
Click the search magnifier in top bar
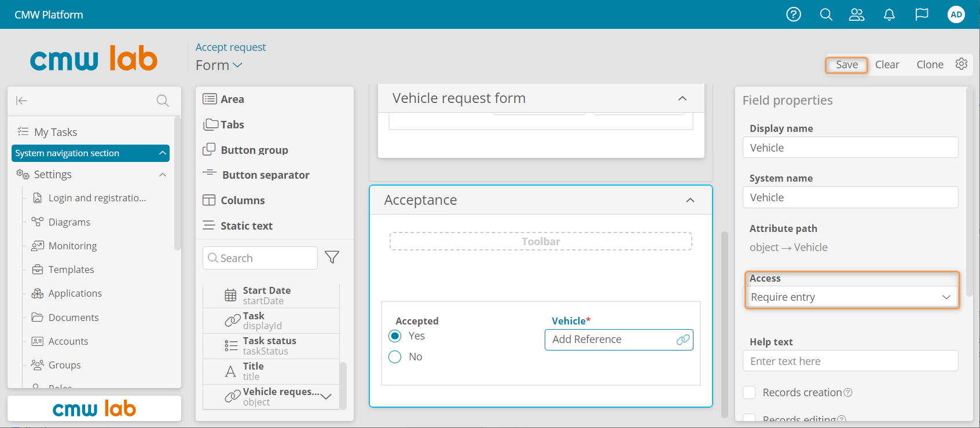click(x=826, y=14)
